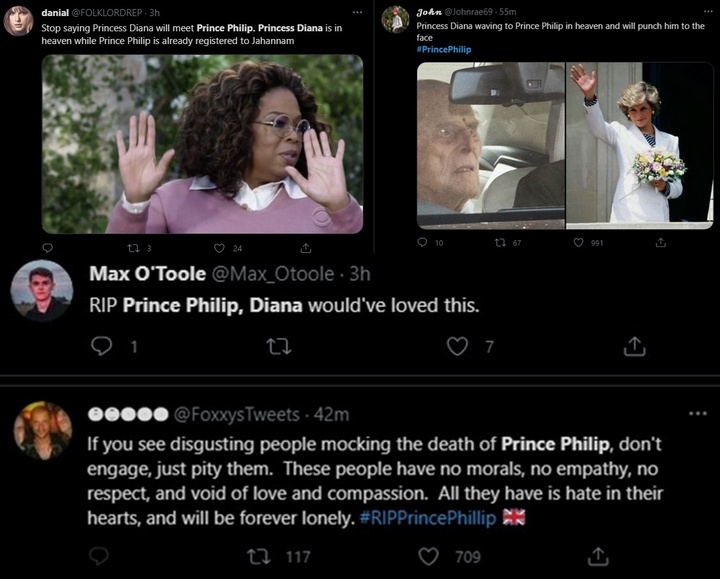
Task: Open the Oprah image in danial's tweet
Action: pyautogui.click(x=202, y=144)
